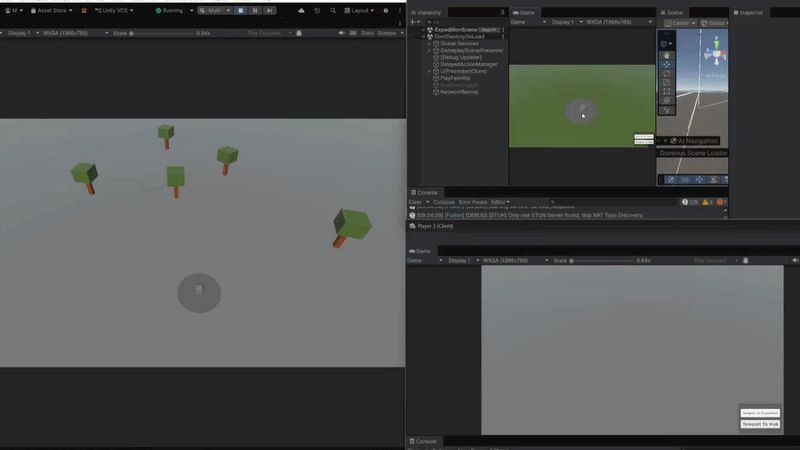The width and height of the screenshot is (800, 450).
Task: Select the Rect transform tool
Action: click(x=666, y=92)
